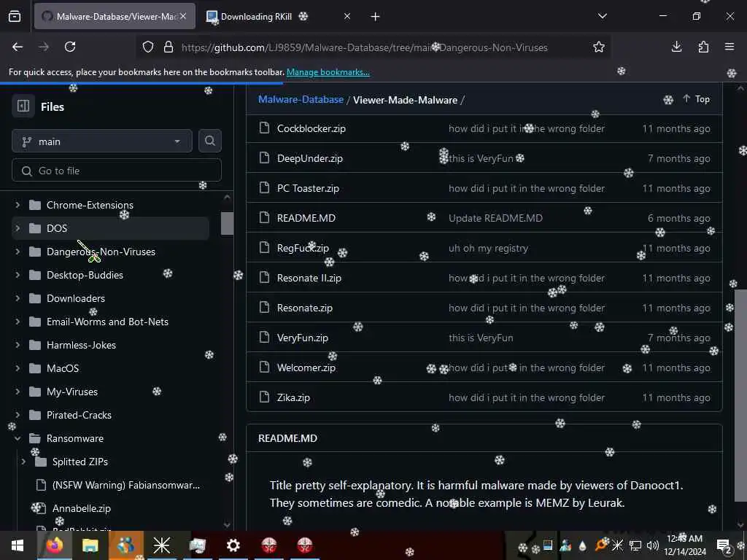The width and height of the screenshot is (747, 560).
Task: Open PC Toaster.zip file
Action: (x=308, y=188)
